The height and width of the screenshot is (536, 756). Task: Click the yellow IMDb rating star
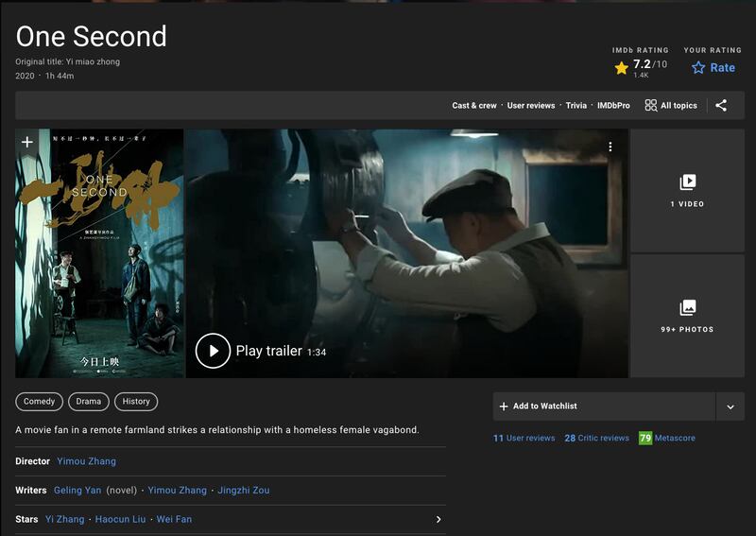tap(621, 68)
